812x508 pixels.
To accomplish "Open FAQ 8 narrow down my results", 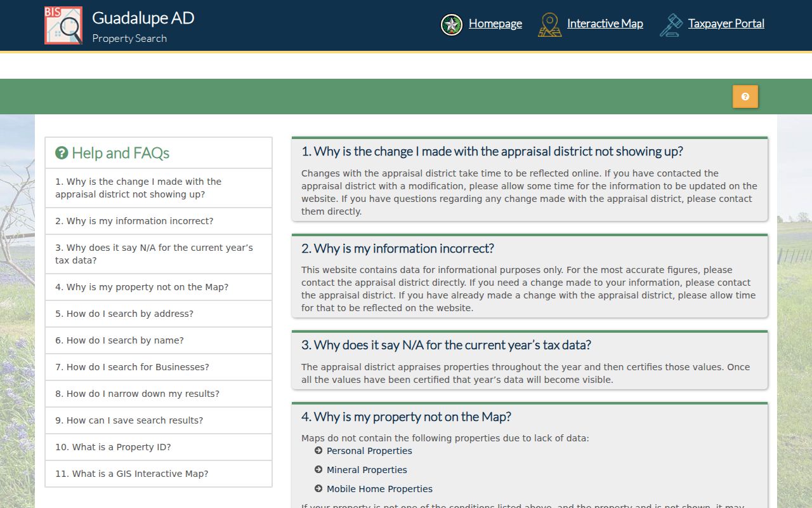I will (159, 394).
